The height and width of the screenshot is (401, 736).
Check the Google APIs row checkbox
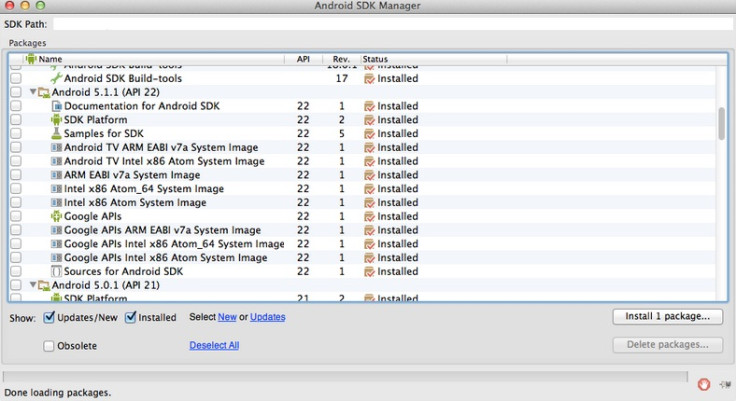16,216
